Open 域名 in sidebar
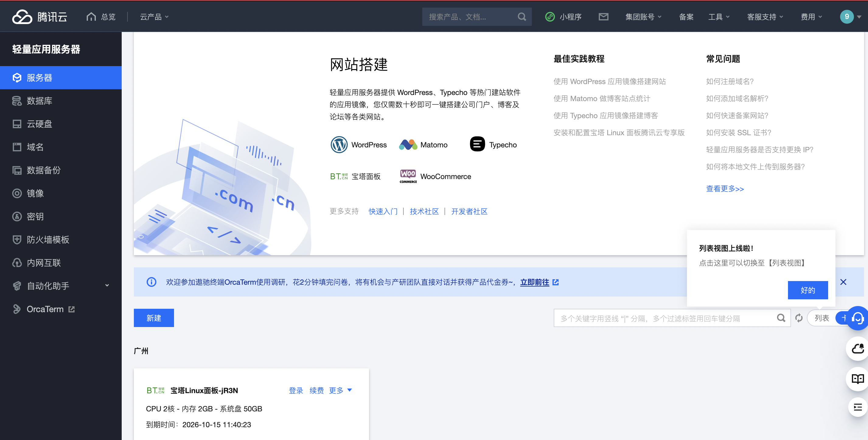This screenshot has width=868, height=440. pos(61,147)
